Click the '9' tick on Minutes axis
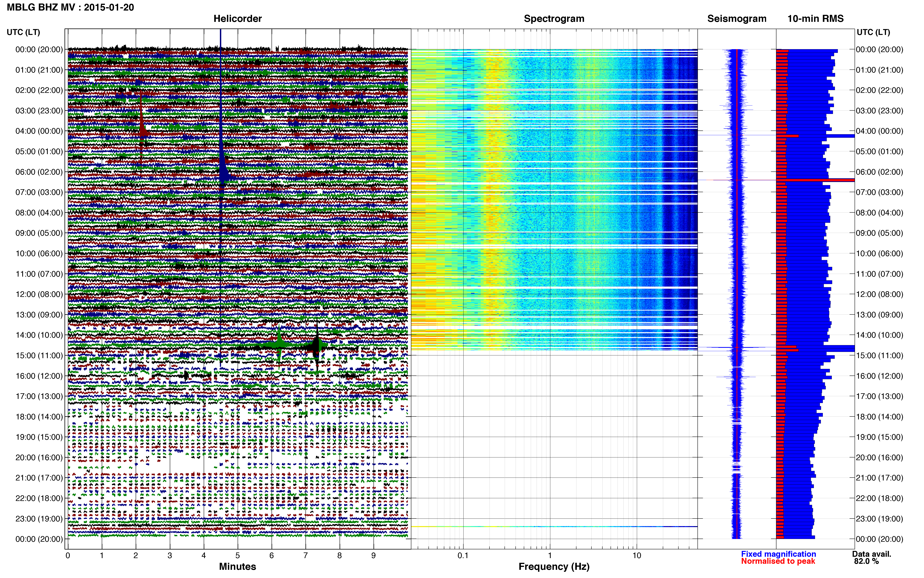The width and height of the screenshot is (924, 578). point(373,555)
